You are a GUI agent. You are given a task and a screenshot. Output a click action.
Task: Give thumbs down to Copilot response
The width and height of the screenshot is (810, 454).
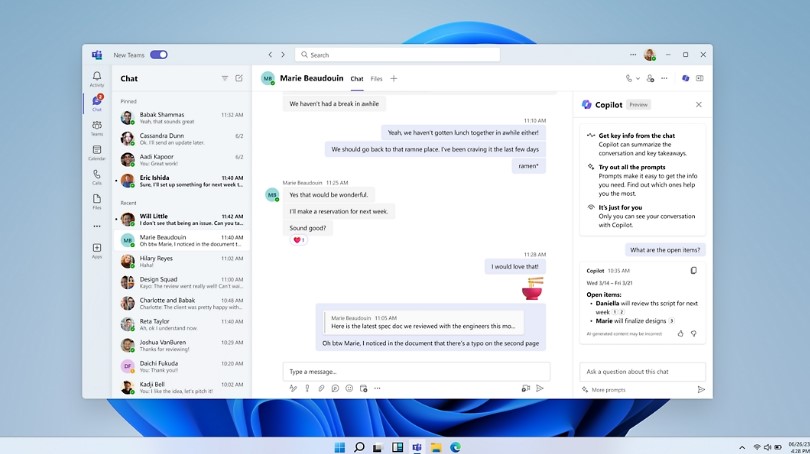click(x=694, y=333)
